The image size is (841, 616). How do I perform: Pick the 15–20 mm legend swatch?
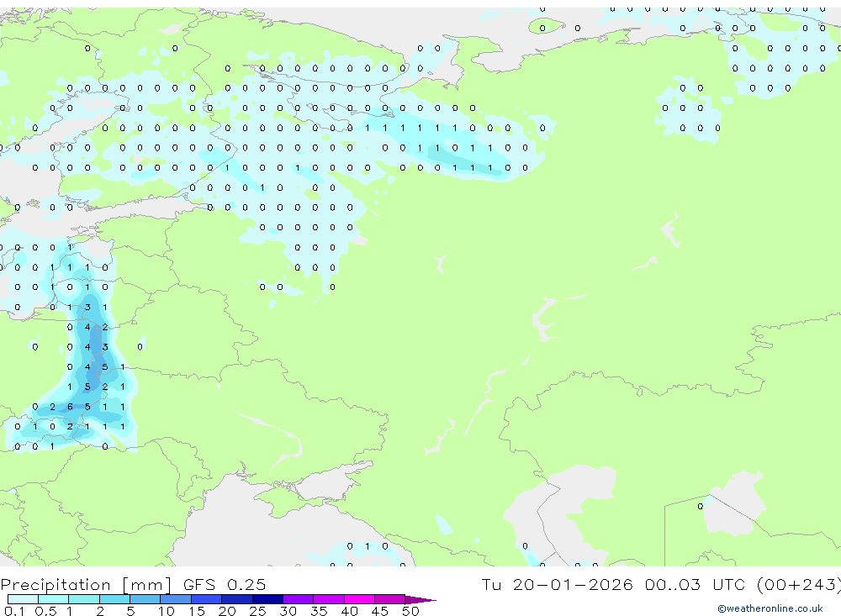[x=207, y=599]
